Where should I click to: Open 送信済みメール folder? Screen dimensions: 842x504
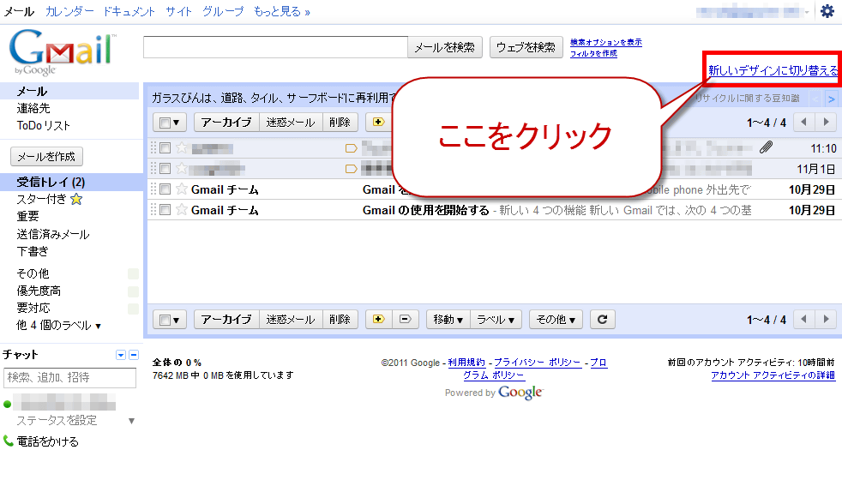tap(52, 234)
